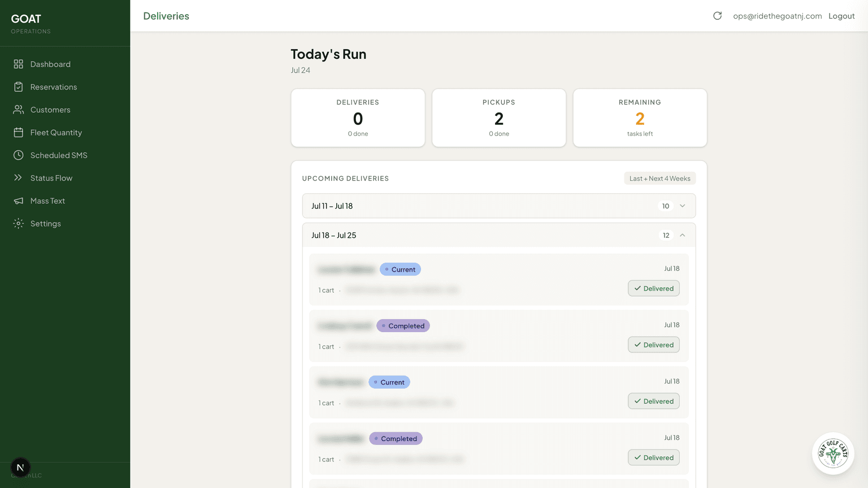The image size is (868, 488).
Task: Open the Pickups summary card
Action: [x=499, y=118]
